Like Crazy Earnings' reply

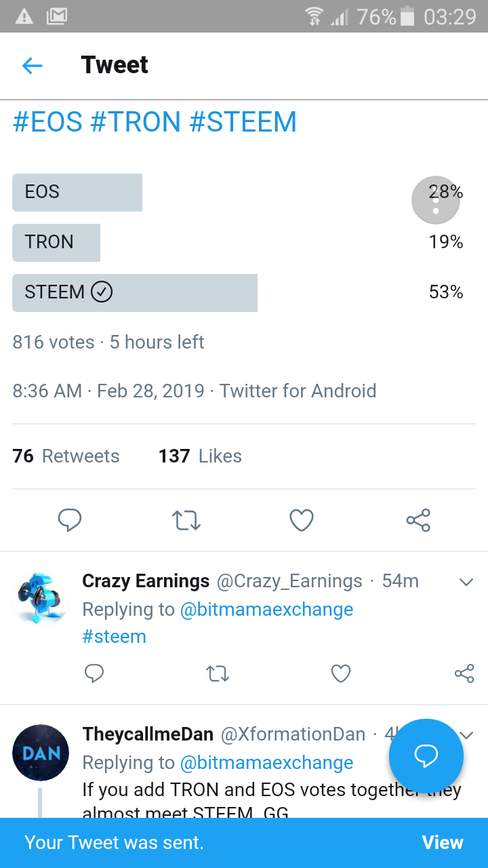click(x=341, y=673)
